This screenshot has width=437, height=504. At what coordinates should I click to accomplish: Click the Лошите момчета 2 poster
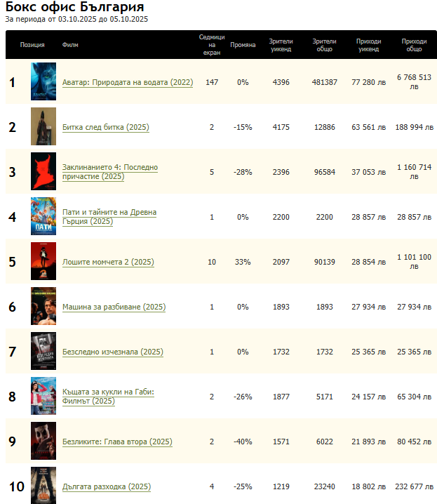coord(43,261)
